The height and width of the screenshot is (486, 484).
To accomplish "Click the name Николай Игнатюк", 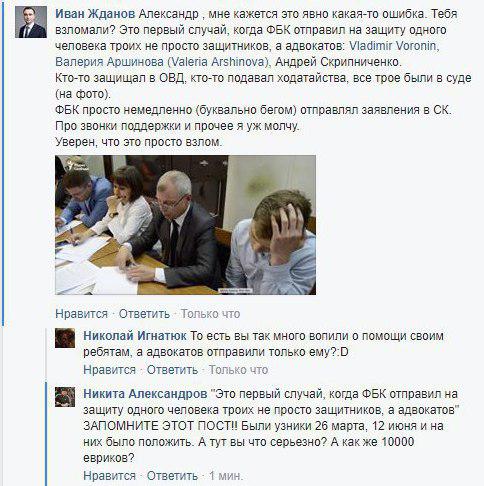I will click(x=135, y=336).
